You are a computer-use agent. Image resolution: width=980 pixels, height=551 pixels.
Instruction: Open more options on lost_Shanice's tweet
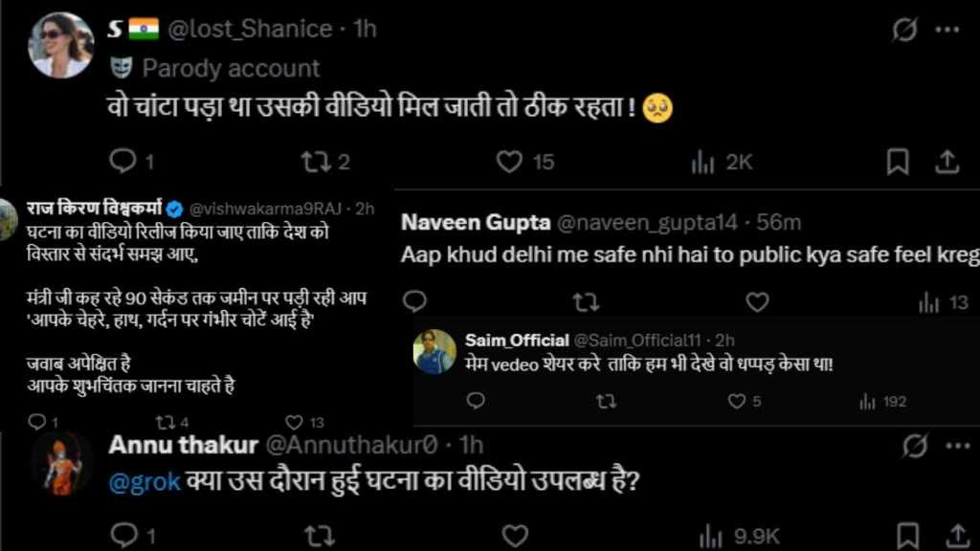pyautogui.click(x=947, y=30)
